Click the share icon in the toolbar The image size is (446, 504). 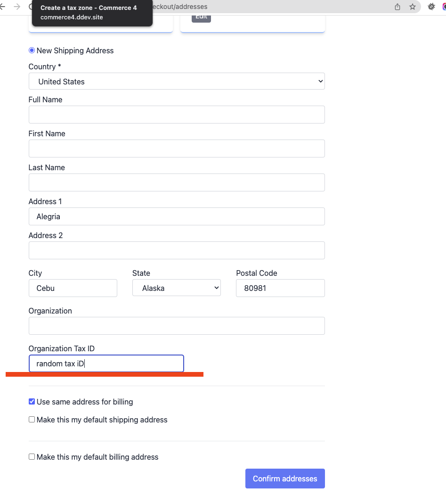397,7
